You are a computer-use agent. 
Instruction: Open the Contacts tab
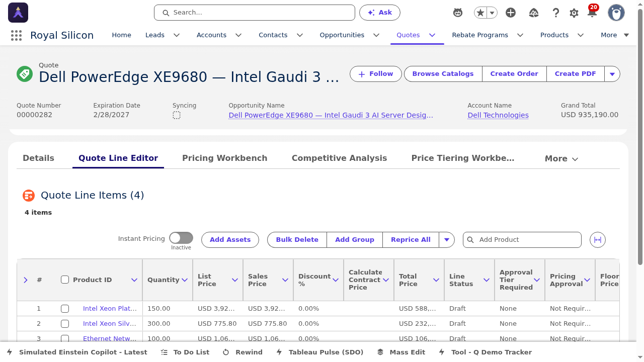click(x=273, y=35)
